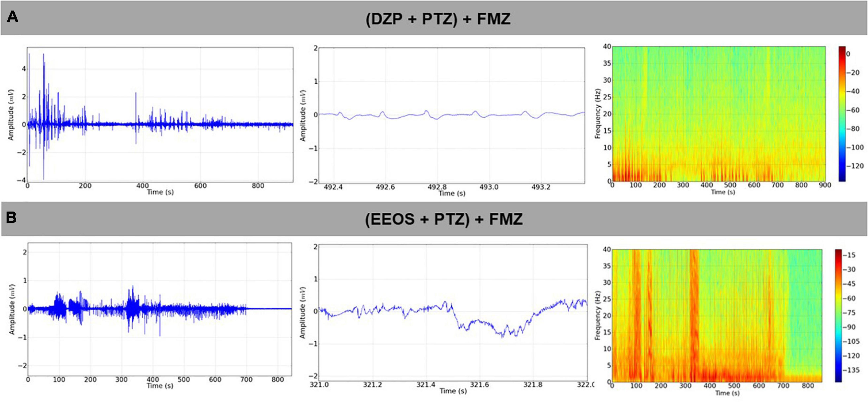Viewport: 868px width, 402px height.
Task: Click "Amplitude (mV)" label of panel A full trace
Action: 11,115
